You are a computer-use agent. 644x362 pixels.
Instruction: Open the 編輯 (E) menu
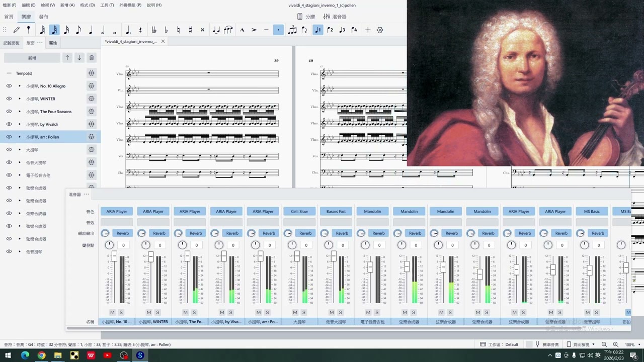pos(28,5)
